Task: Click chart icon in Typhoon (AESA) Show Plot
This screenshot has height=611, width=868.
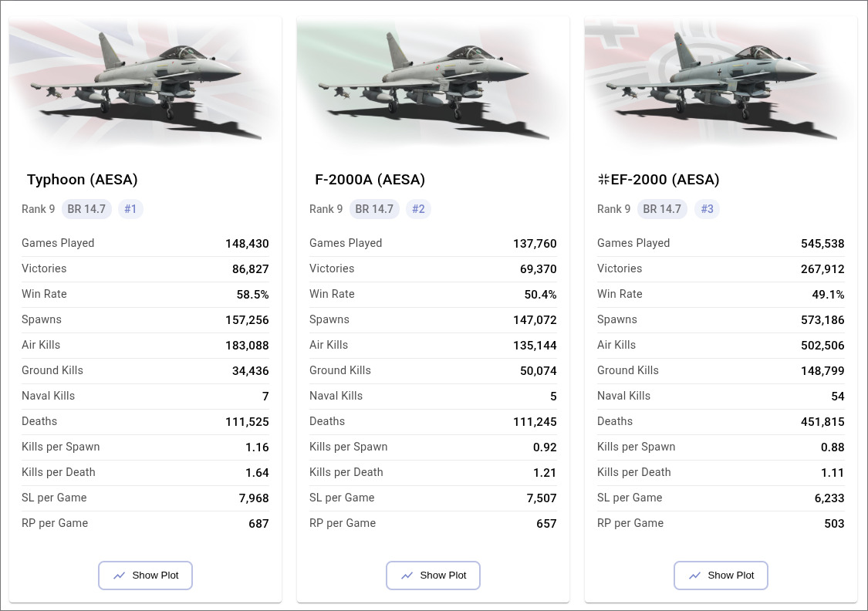Action: tap(120, 576)
